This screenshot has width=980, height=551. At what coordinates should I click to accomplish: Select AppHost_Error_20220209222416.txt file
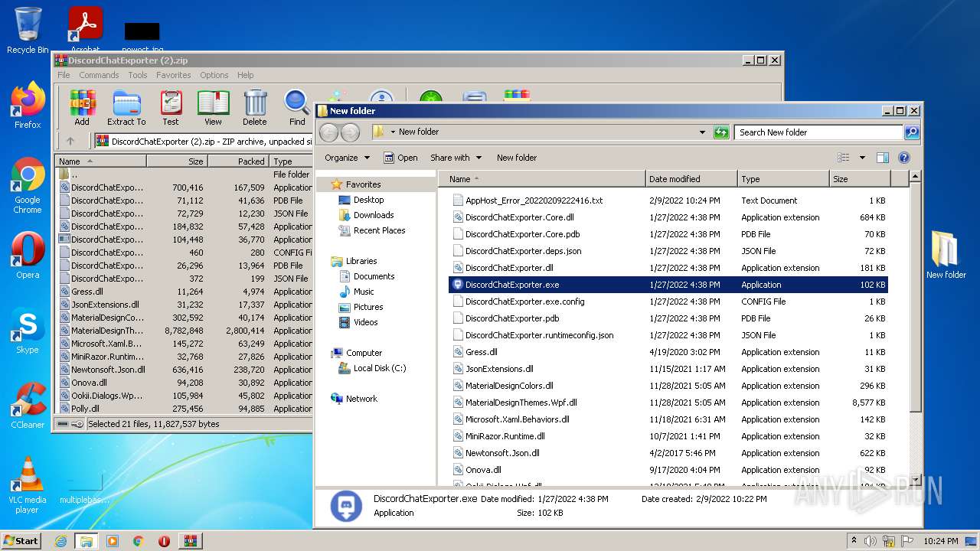(668, 201)
